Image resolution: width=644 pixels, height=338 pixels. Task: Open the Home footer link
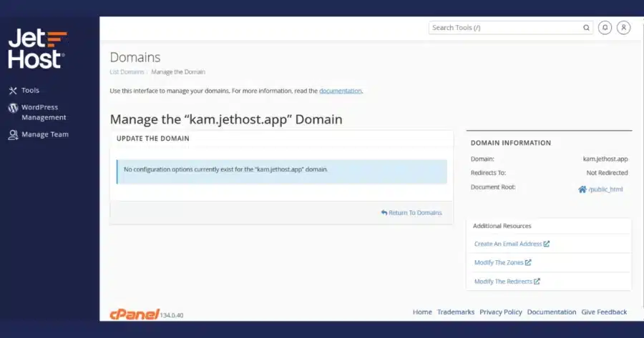click(422, 312)
